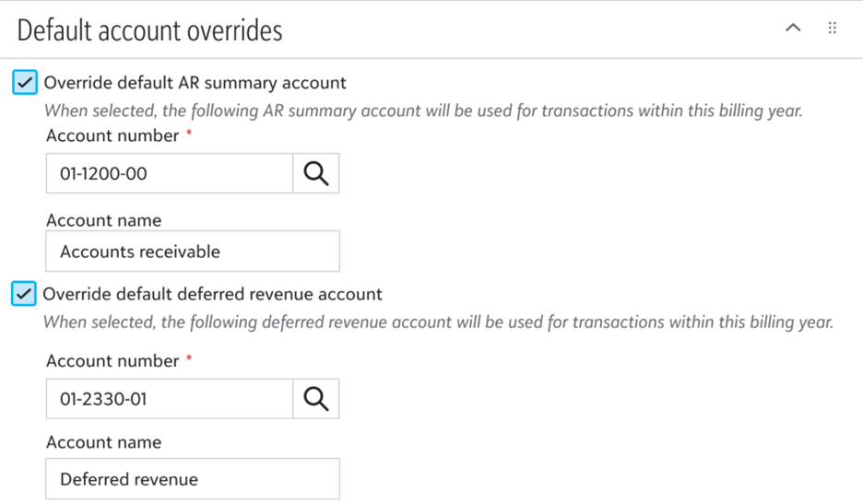Click the AR summary account help text
This screenshot has height=504, width=863.
pyautogui.click(x=424, y=111)
